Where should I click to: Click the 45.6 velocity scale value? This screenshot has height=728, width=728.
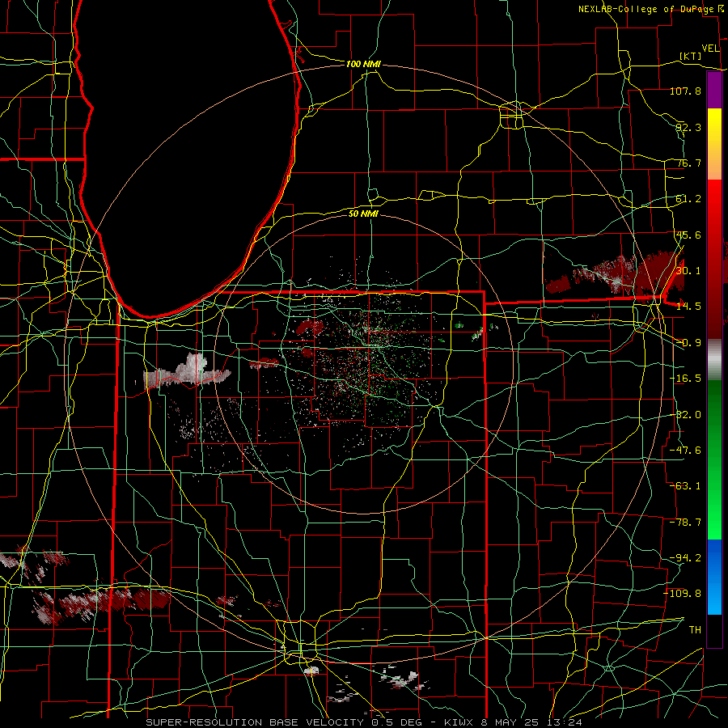(x=688, y=235)
